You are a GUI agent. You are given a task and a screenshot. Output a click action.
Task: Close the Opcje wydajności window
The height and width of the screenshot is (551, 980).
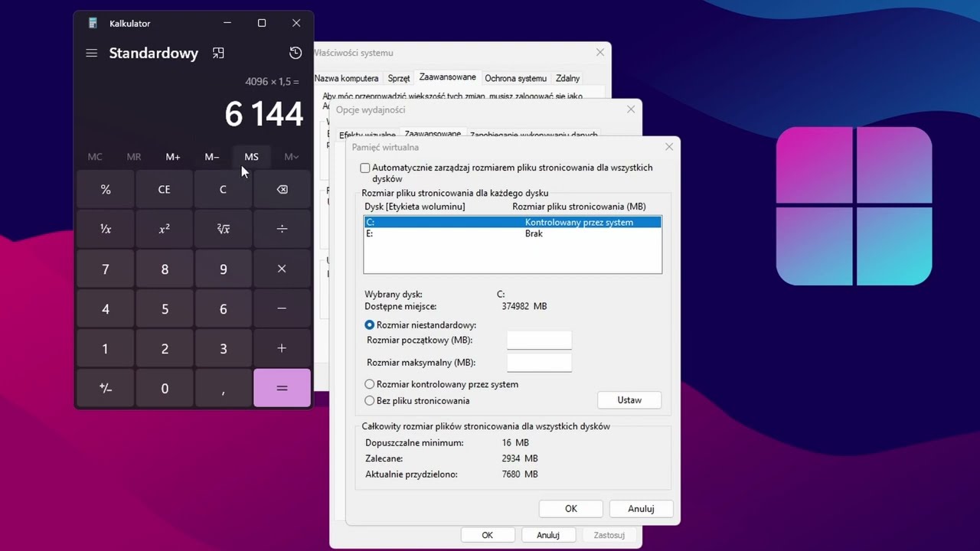pos(631,109)
